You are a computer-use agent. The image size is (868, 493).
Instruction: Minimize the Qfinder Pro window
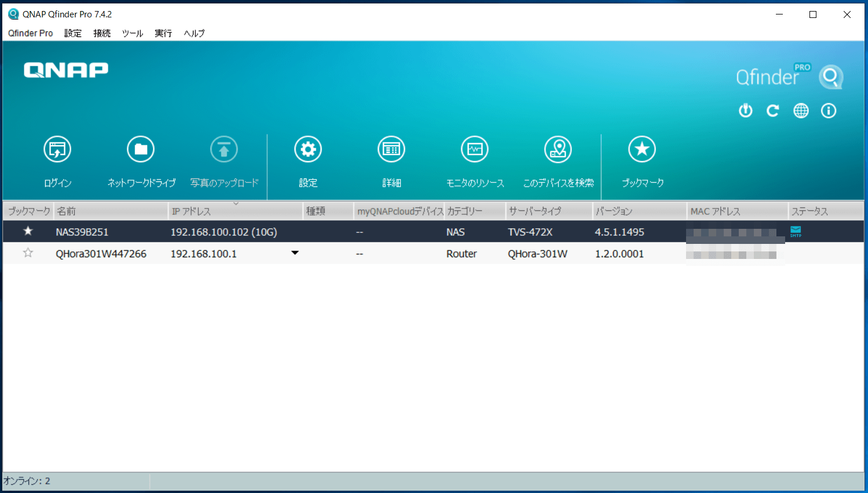tap(779, 14)
